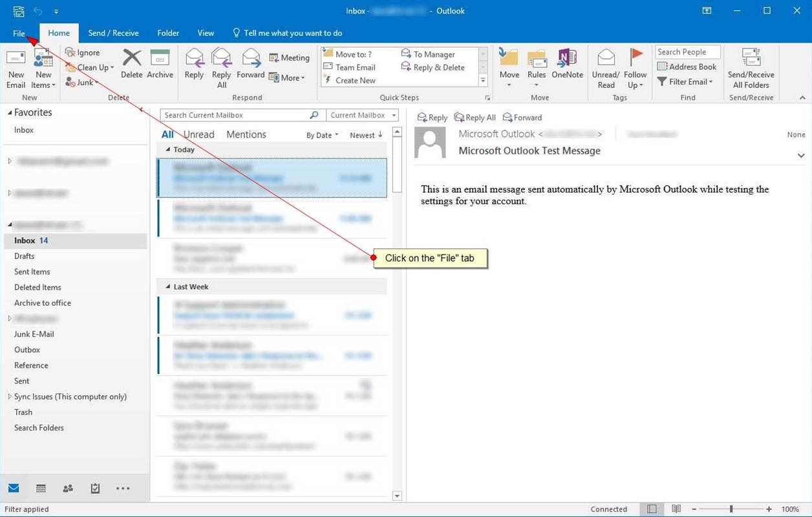
Task: Filter by Mentions
Action: pos(246,134)
